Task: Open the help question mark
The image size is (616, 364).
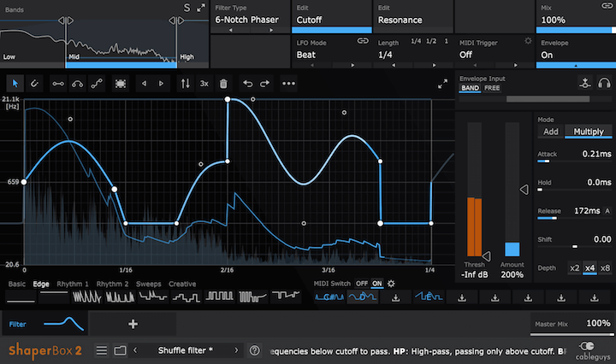Action: 255,350
